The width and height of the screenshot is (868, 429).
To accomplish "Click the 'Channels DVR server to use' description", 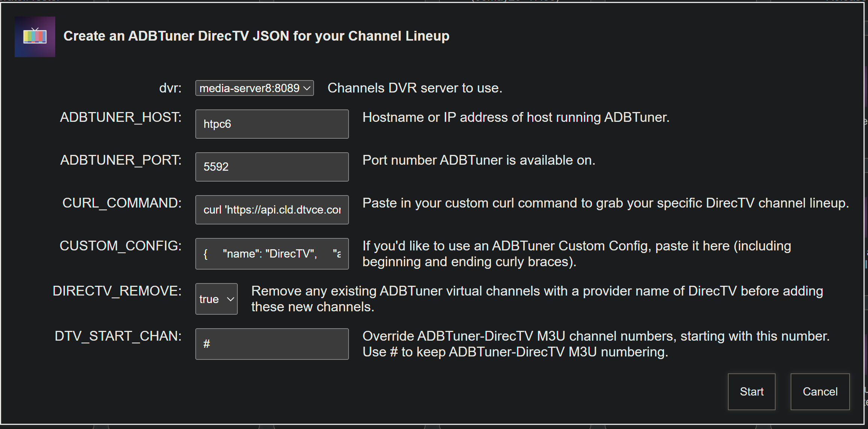I will coord(415,88).
